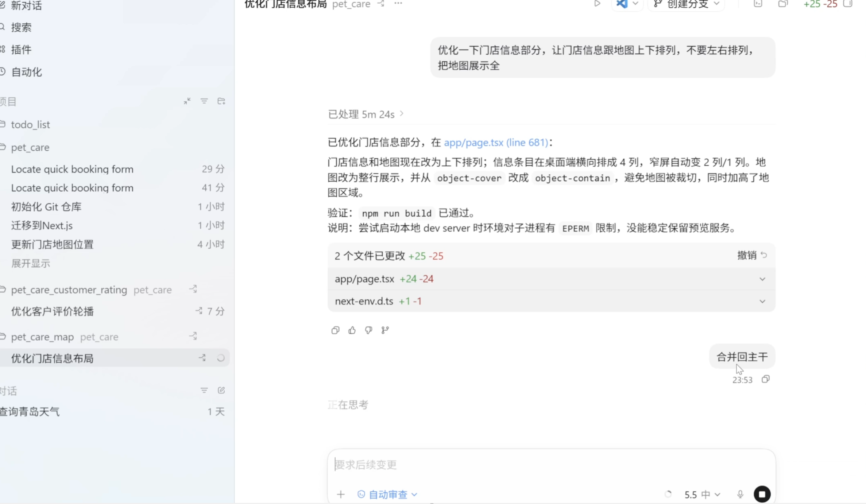Expand the next-env.d.ts diff chevron
The height and width of the screenshot is (504, 866).
click(762, 301)
